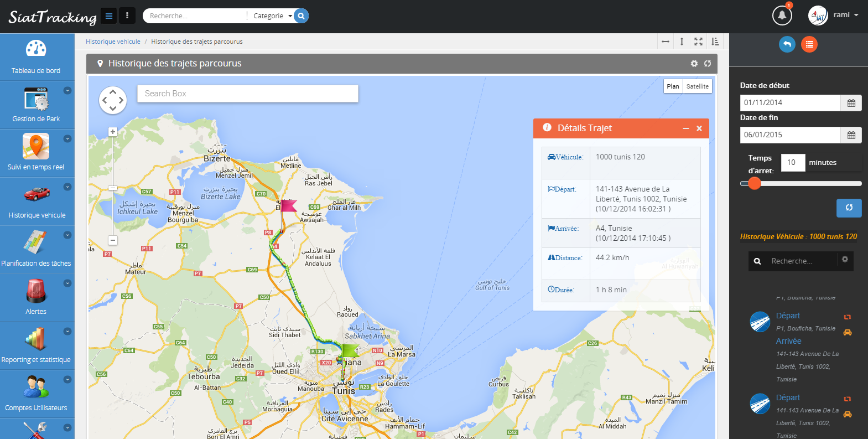Click the map pan control
This screenshot has height=439, width=868.
coord(113,100)
